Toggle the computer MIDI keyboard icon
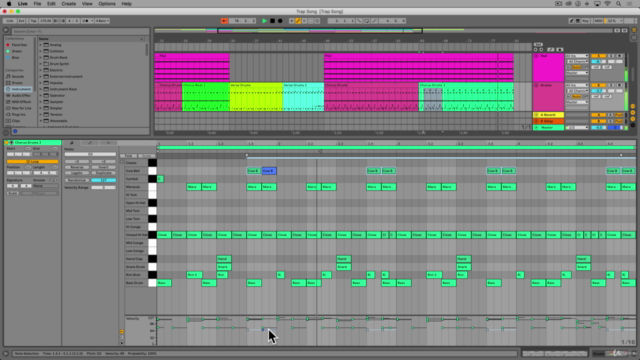 (x=578, y=21)
